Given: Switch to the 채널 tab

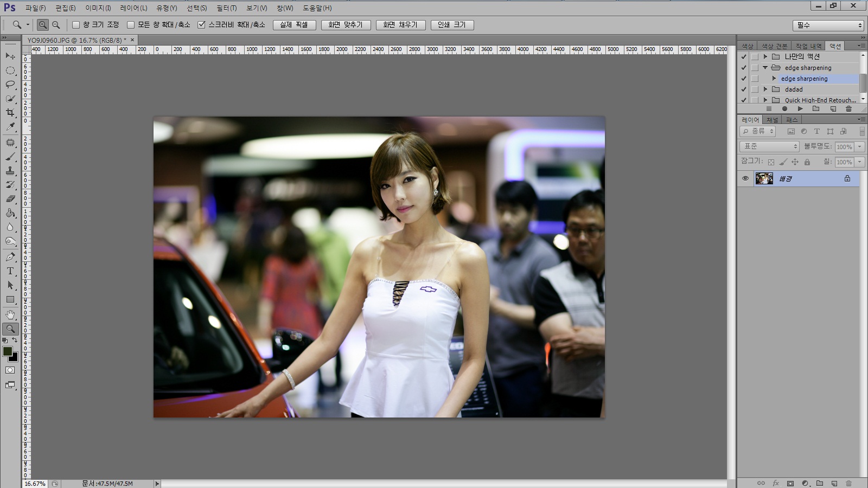Looking at the screenshot, I should pos(772,120).
